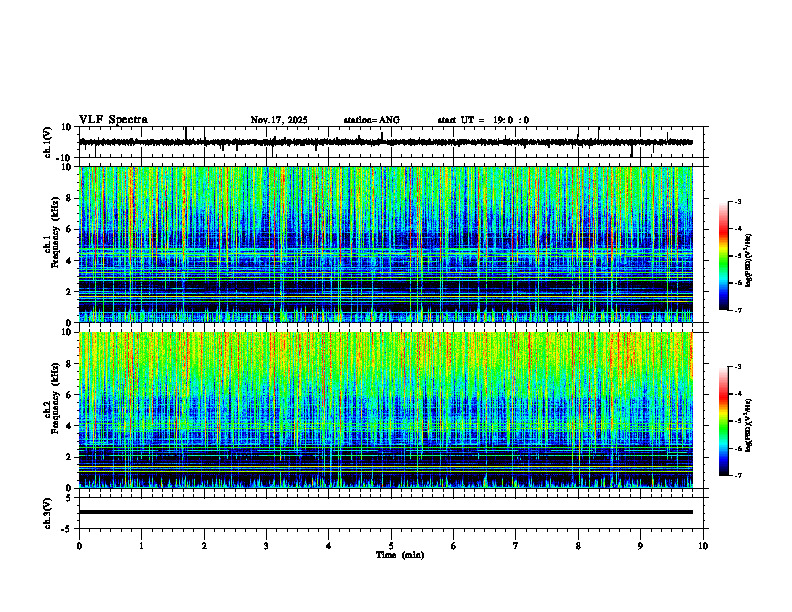792x612 pixels.
Task: Click the "-3" label on ch.1 color bar
Action: coord(737,201)
